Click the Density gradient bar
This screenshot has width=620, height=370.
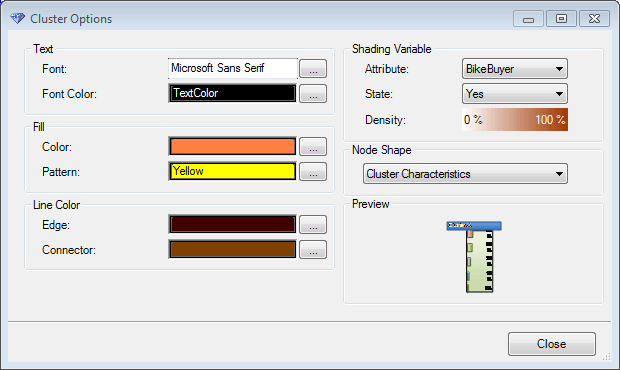click(x=515, y=119)
